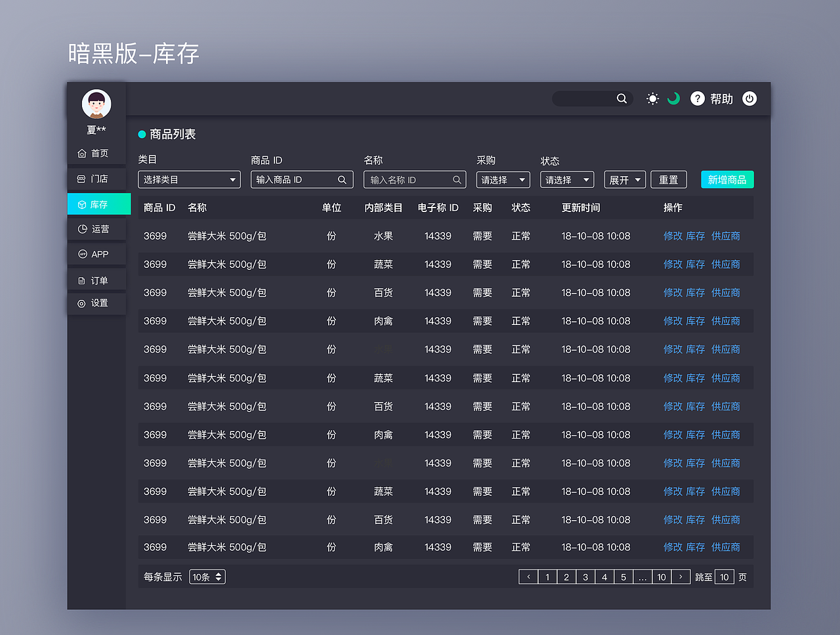Click the 跳至 page number input field

(724, 577)
